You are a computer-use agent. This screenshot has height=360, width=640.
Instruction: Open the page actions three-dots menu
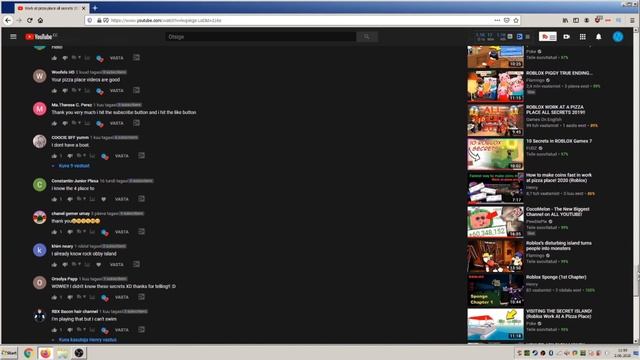(x=497, y=20)
